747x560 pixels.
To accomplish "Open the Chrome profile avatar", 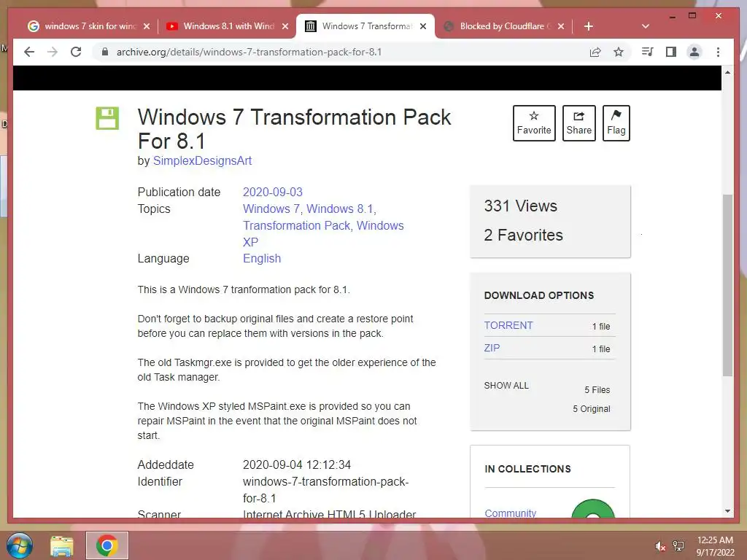I will click(694, 52).
